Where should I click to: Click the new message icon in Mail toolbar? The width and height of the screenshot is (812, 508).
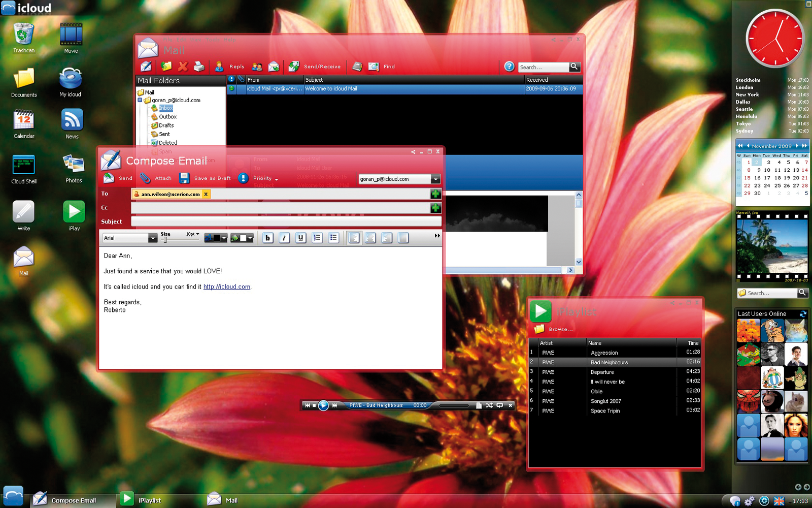pyautogui.click(x=146, y=67)
